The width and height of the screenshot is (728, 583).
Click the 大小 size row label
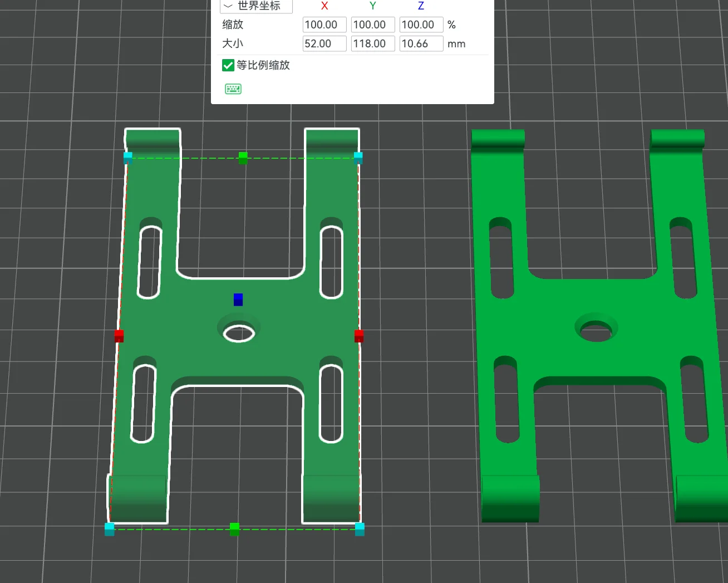[x=233, y=43]
